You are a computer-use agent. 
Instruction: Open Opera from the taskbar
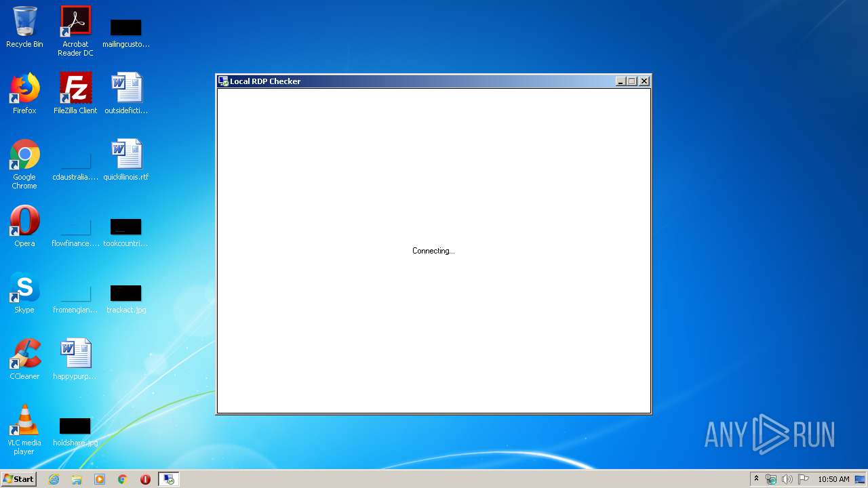coord(145,479)
